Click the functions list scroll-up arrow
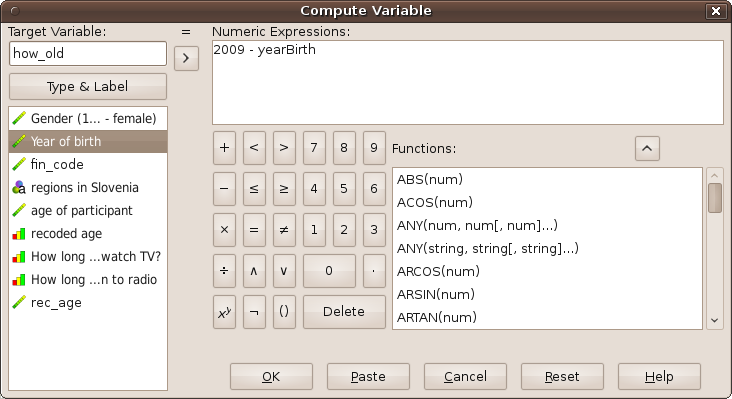The image size is (732, 399). click(715, 176)
